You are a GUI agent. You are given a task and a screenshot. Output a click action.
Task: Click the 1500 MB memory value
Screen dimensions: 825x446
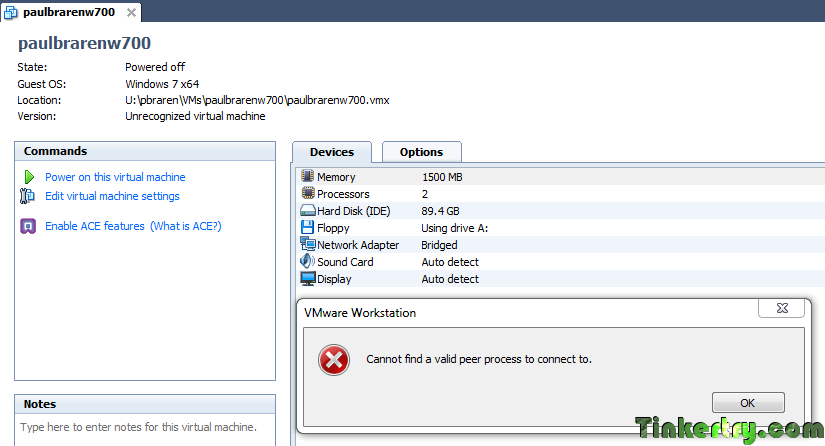[442, 177]
